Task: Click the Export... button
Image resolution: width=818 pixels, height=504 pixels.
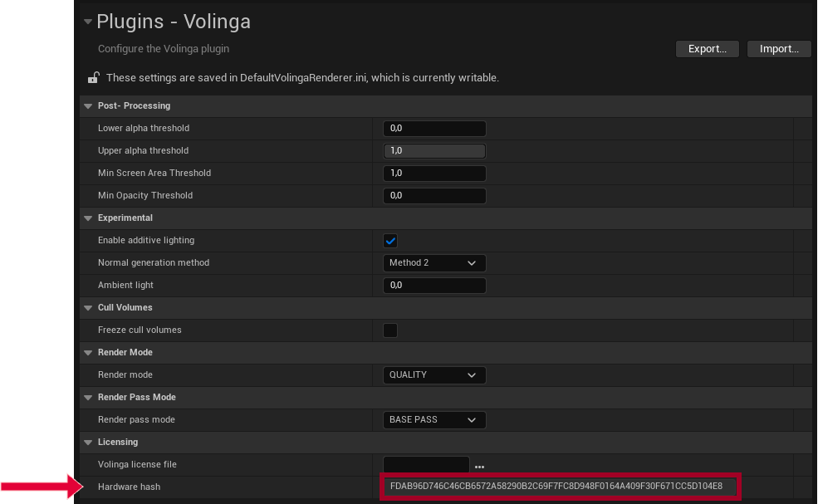Action: [707, 49]
